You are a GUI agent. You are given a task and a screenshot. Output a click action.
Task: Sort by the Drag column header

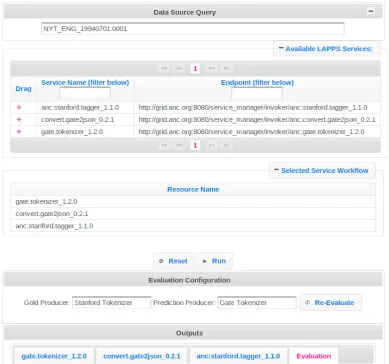point(23,89)
